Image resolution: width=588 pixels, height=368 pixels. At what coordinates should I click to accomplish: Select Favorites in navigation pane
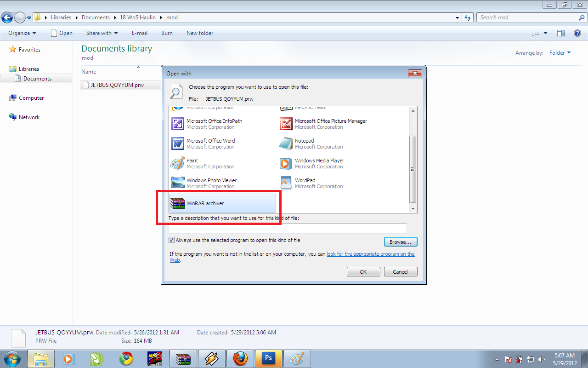(x=29, y=50)
